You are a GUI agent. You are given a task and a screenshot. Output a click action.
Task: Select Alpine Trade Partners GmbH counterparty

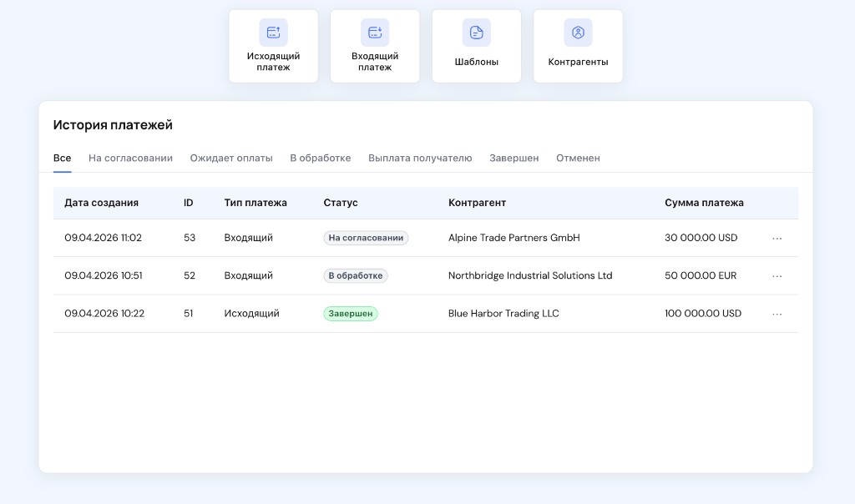pyautogui.click(x=514, y=238)
